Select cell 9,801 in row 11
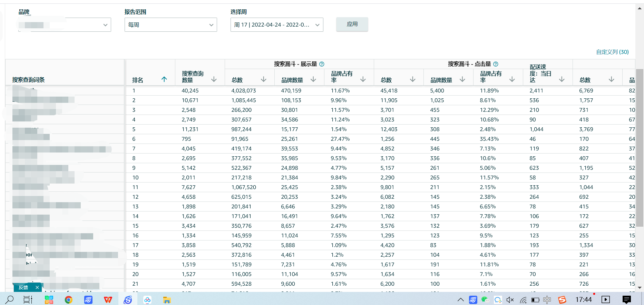 (x=387, y=187)
